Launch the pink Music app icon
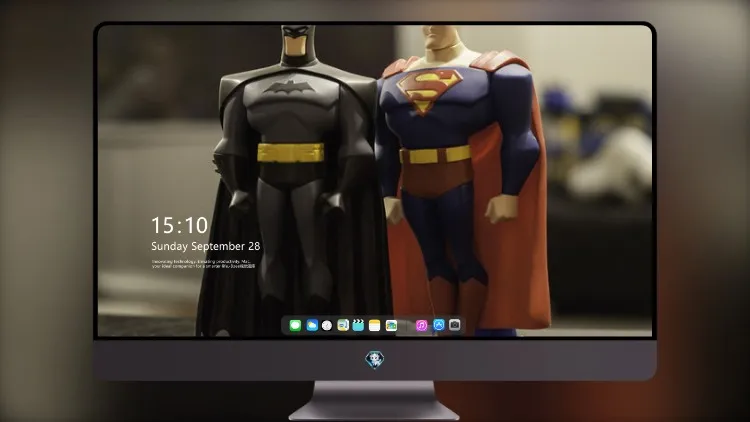 [421, 325]
